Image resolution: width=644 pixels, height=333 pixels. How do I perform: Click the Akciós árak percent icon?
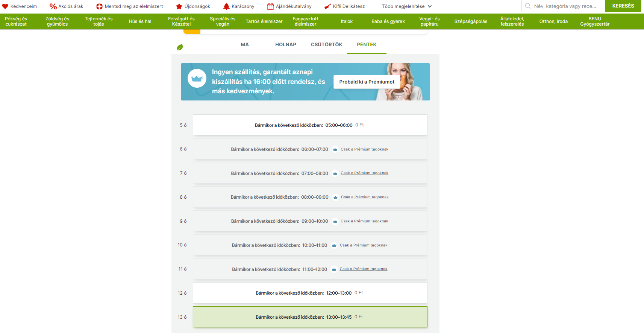53,6
